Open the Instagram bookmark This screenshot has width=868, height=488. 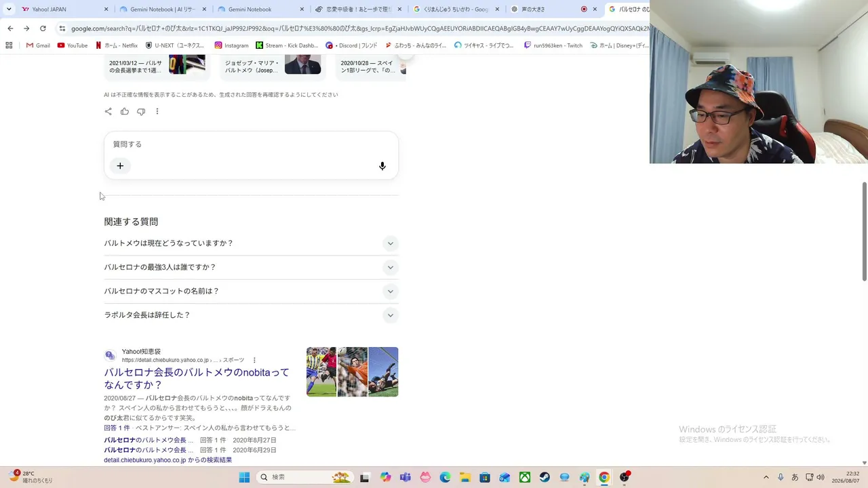[x=231, y=45]
